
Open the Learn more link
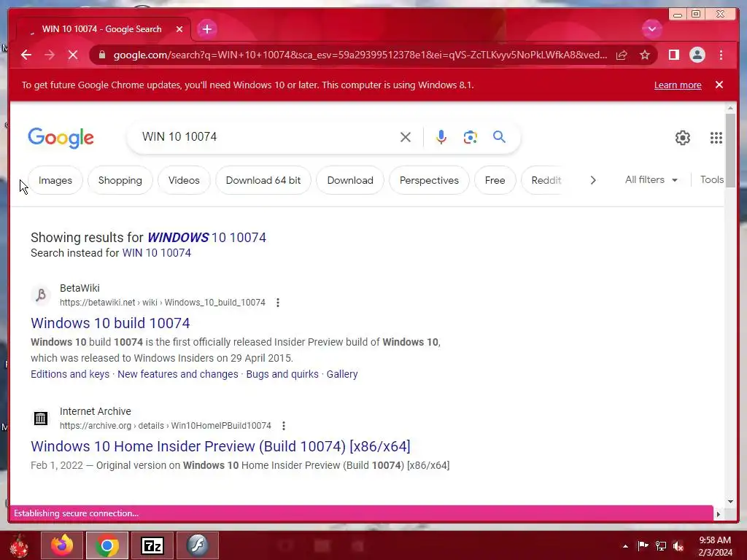[x=678, y=85]
